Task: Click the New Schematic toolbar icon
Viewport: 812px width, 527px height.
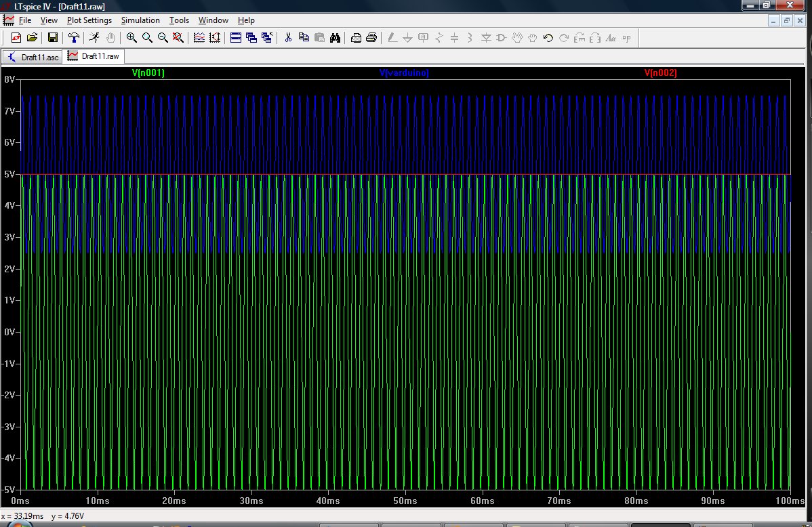Action: [x=16, y=38]
